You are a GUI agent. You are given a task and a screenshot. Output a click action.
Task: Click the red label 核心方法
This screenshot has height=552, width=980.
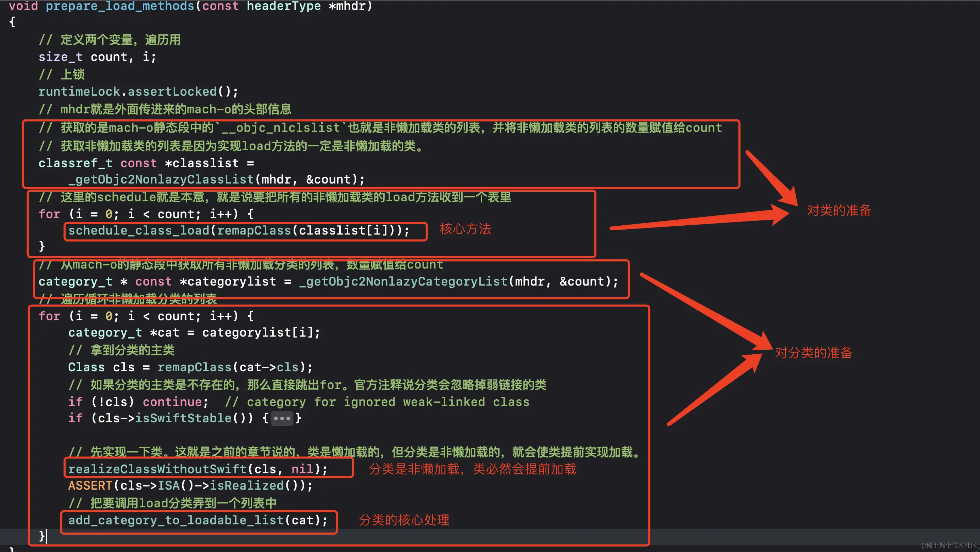click(465, 229)
